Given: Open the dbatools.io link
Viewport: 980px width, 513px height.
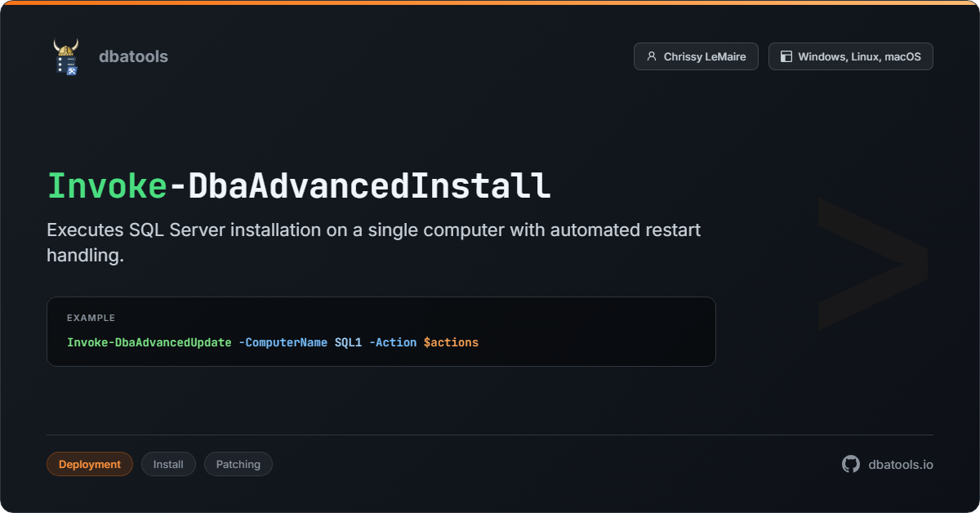Looking at the screenshot, I should (x=901, y=464).
